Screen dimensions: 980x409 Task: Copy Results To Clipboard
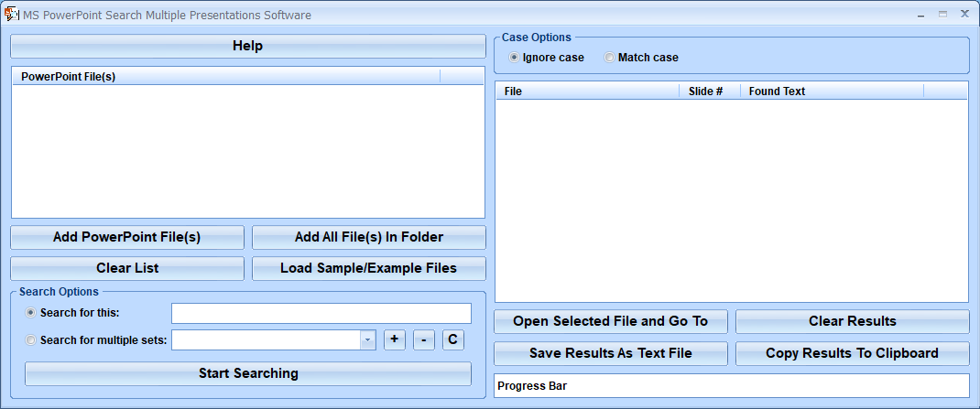[853, 353]
